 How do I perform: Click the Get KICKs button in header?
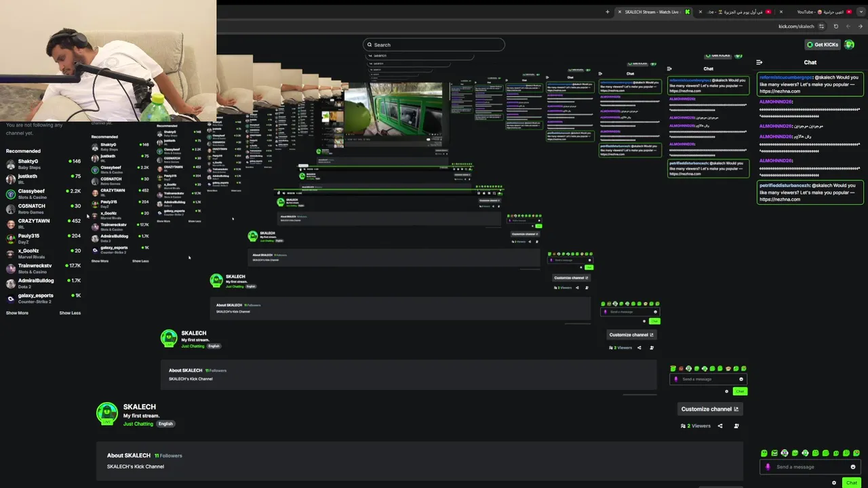tap(823, 45)
